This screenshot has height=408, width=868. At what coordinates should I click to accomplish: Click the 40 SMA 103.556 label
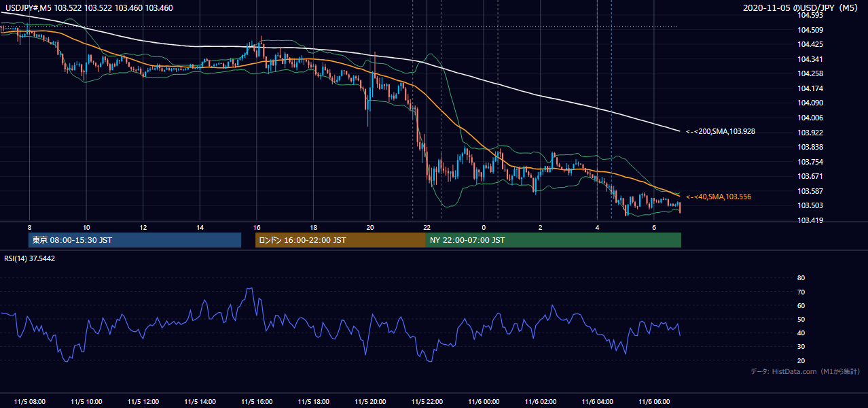[x=719, y=197]
